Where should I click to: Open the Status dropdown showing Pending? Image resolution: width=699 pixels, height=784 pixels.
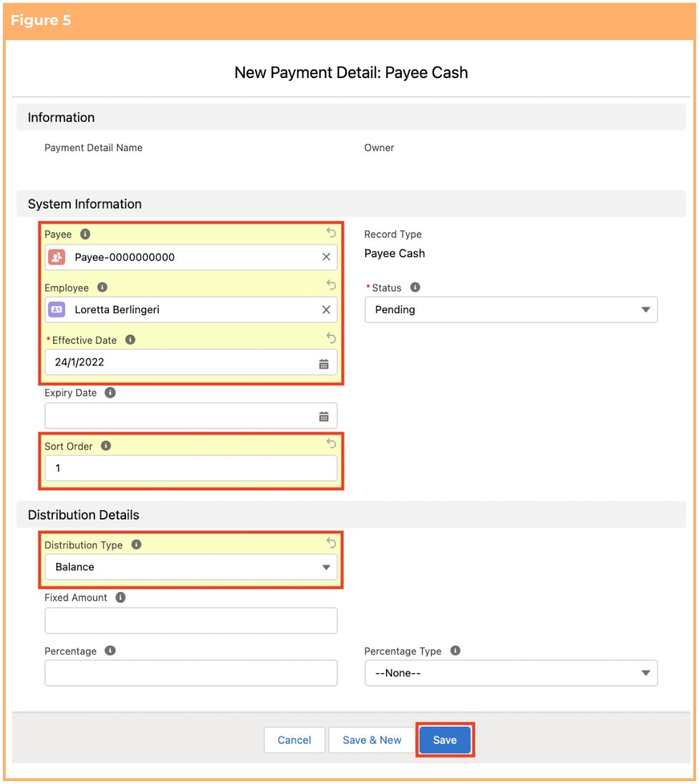click(x=511, y=310)
